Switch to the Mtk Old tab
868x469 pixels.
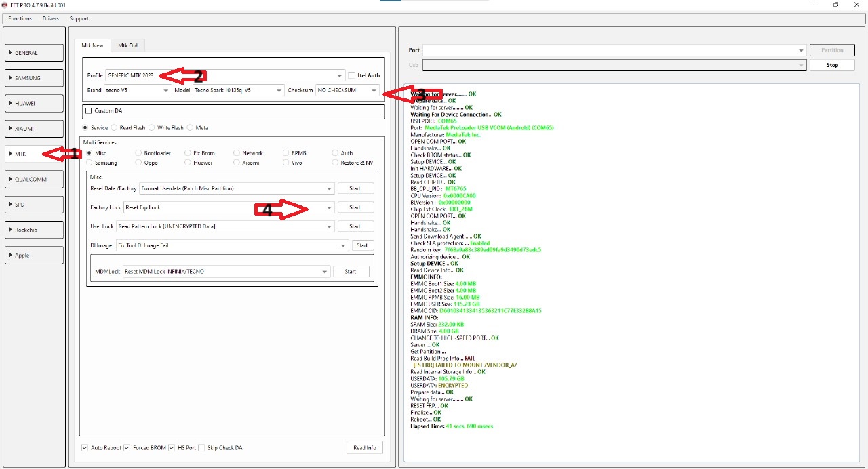[x=127, y=45]
